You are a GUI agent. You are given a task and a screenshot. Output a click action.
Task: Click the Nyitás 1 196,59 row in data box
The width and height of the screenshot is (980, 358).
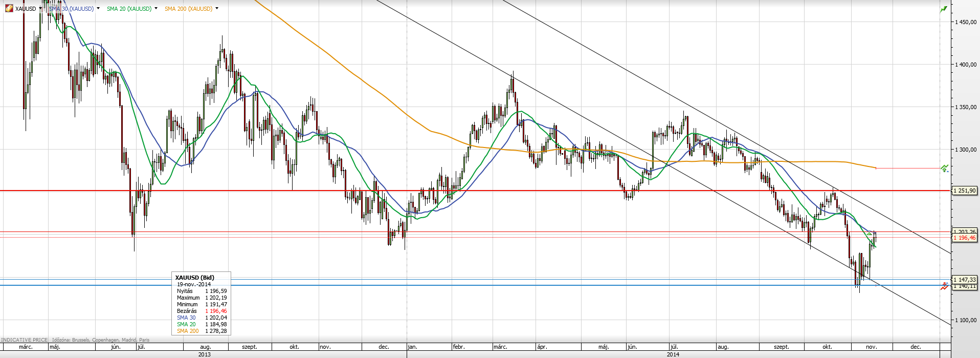coord(202,291)
